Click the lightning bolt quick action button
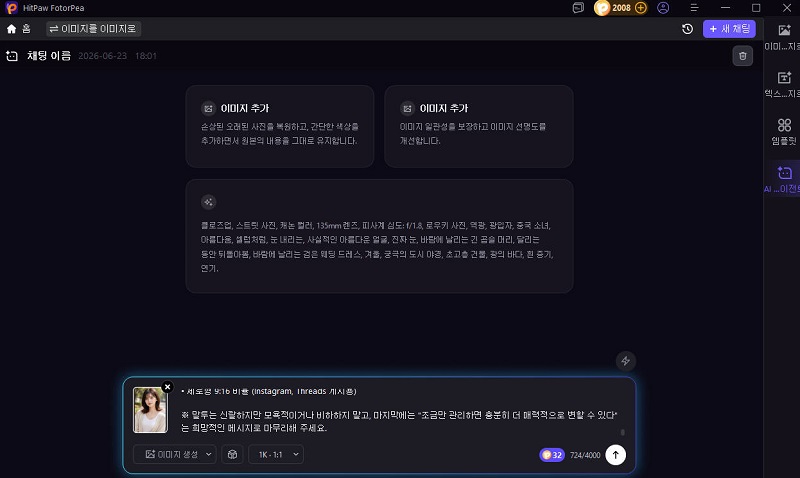This screenshot has width=800, height=478. point(625,361)
